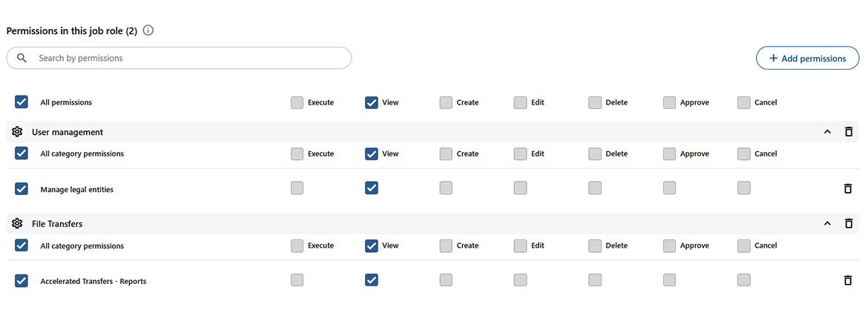Delete the User management category
The width and height of the screenshot is (868, 321).
pos(849,132)
